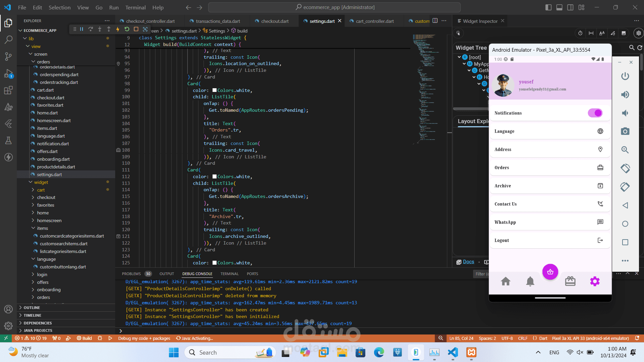Click the Build button in status bar

click(84, 338)
